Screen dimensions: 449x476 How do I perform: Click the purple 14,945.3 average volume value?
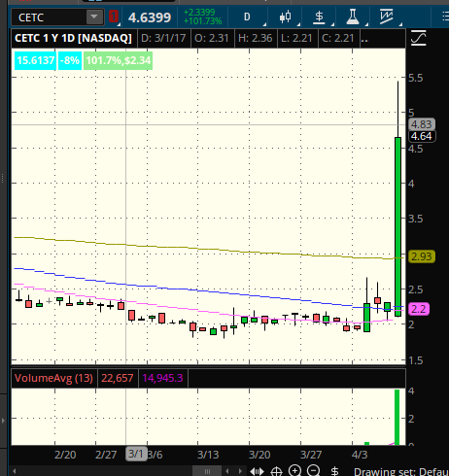coord(162,378)
